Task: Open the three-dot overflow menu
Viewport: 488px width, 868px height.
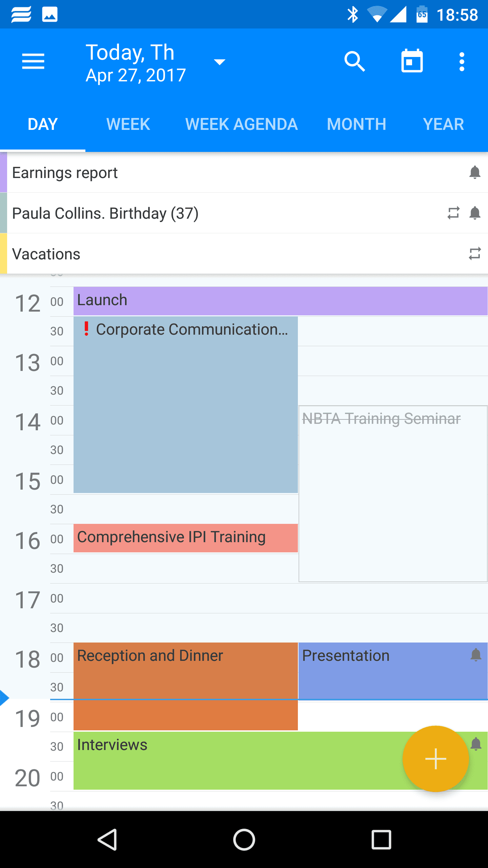Action: (462, 61)
